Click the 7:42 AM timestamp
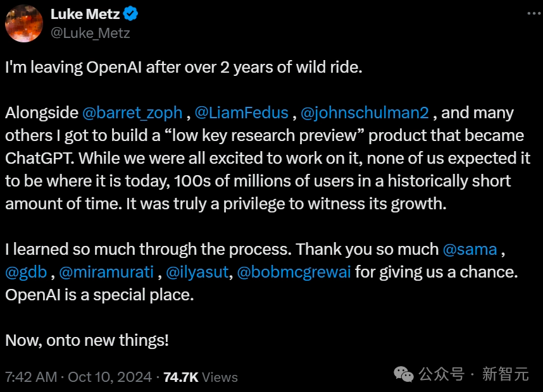The image size is (543, 392). pyautogui.click(x=31, y=377)
